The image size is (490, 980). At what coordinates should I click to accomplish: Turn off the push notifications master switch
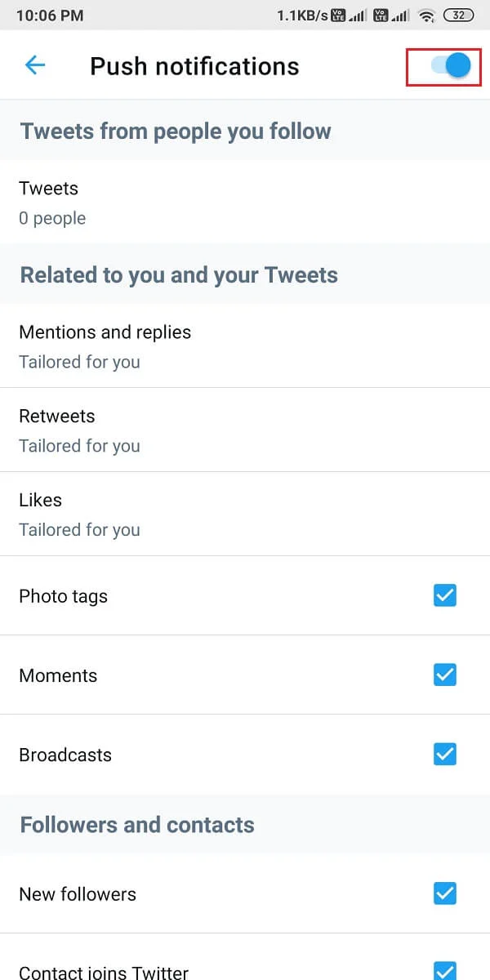click(450, 65)
